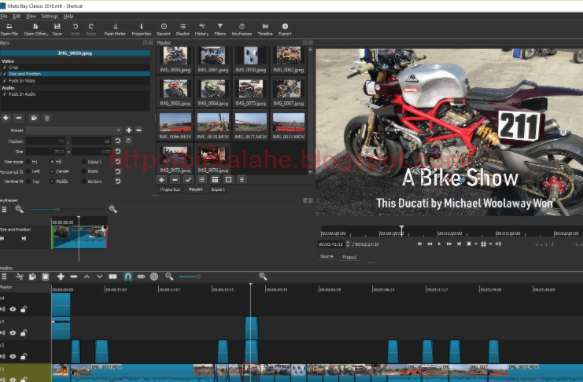Switch to the Export tab under the playlist
Image resolution: width=583 pixels, height=382 pixels.
pos(218,189)
